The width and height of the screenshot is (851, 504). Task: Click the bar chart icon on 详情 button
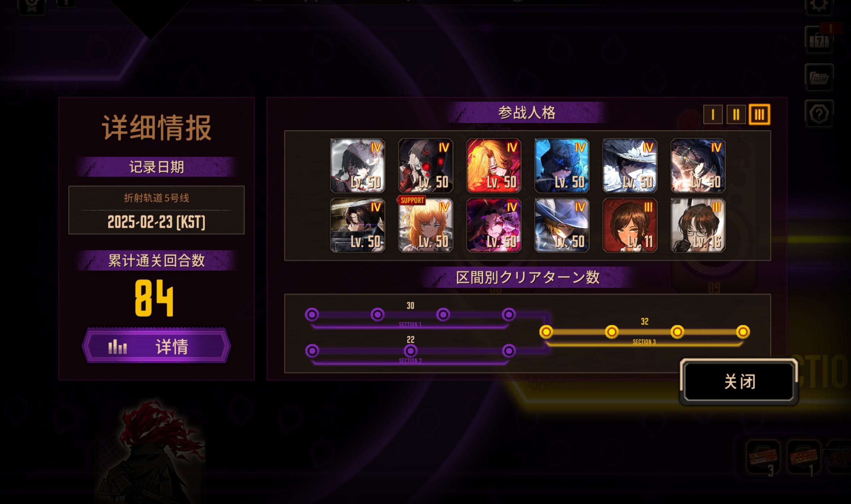(117, 347)
